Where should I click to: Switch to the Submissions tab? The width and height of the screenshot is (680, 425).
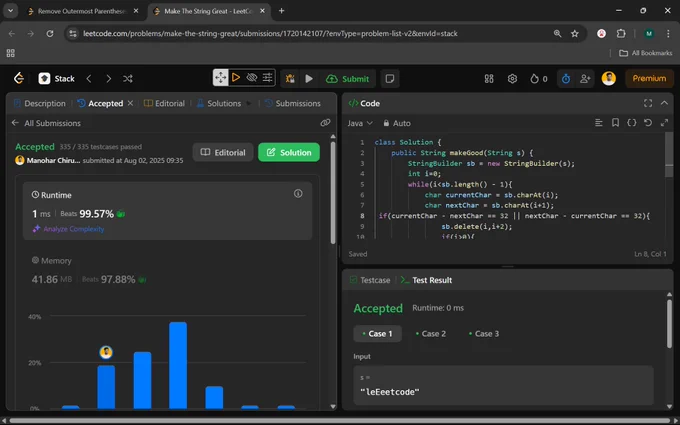(293, 103)
